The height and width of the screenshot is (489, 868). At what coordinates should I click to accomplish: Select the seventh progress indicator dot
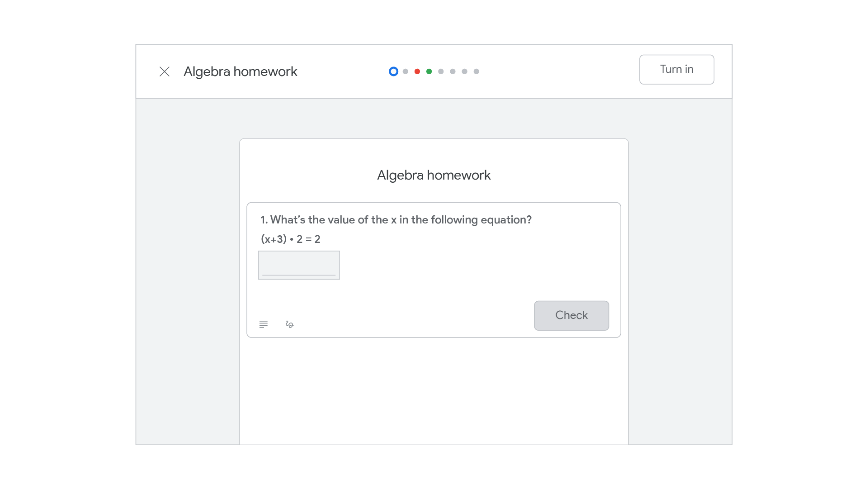[x=464, y=71]
